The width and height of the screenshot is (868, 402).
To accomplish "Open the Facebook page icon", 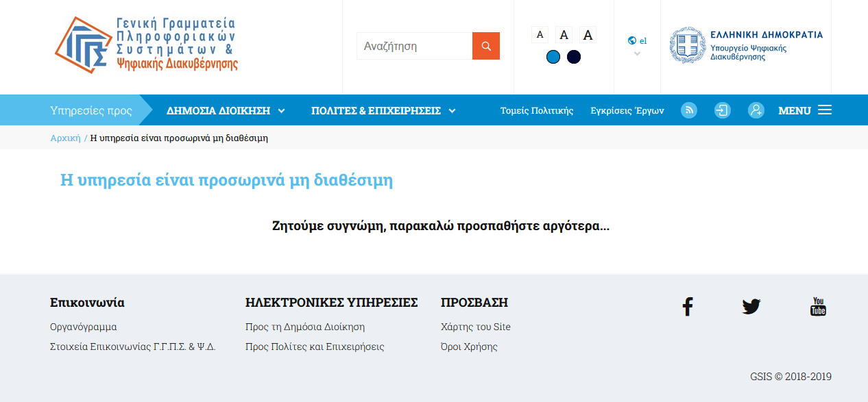I will click(687, 307).
